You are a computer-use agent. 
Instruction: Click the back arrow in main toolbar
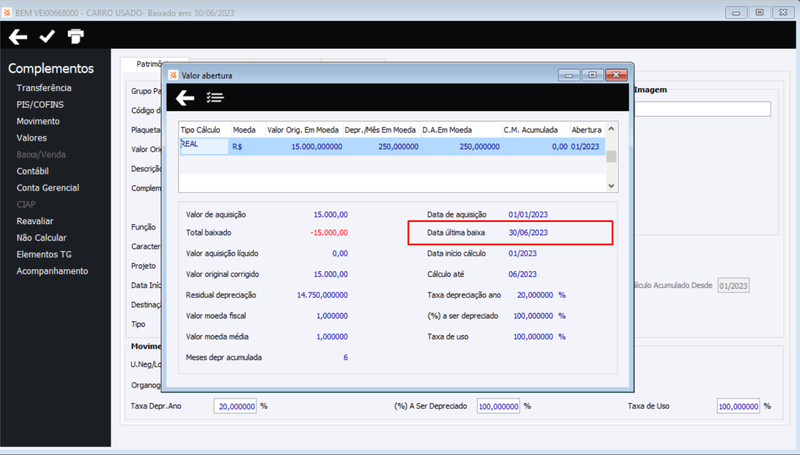point(18,37)
